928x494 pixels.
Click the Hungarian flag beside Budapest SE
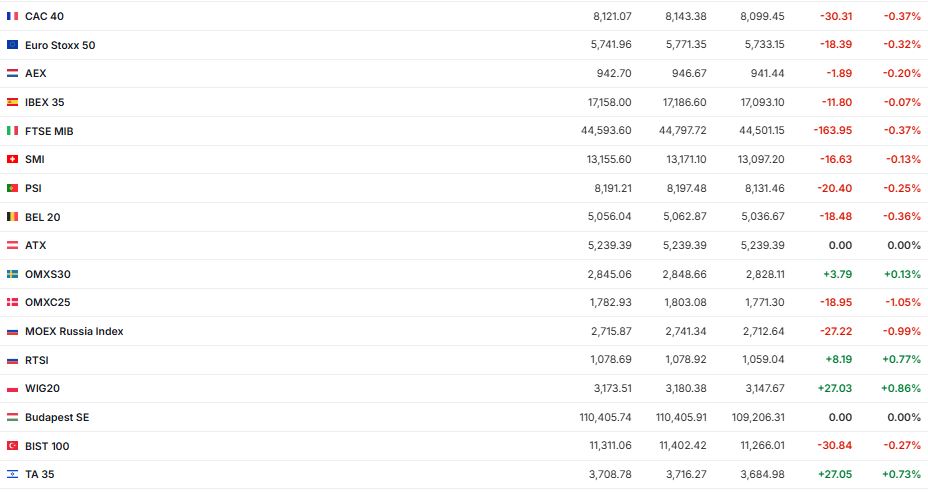pos(12,417)
